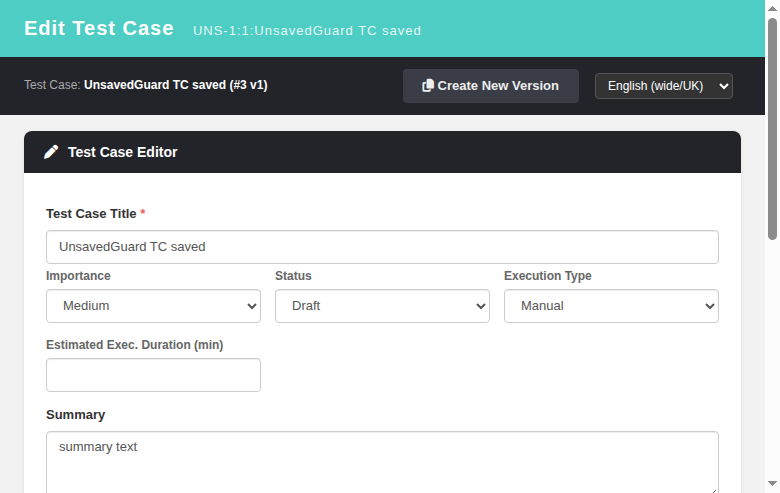Viewport: 780px width, 493px height.
Task: Click the Create New Version button
Action: pyautogui.click(x=490, y=86)
